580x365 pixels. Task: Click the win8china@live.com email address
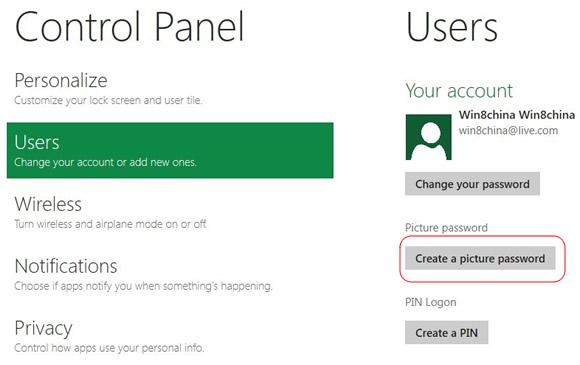point(508,131)
